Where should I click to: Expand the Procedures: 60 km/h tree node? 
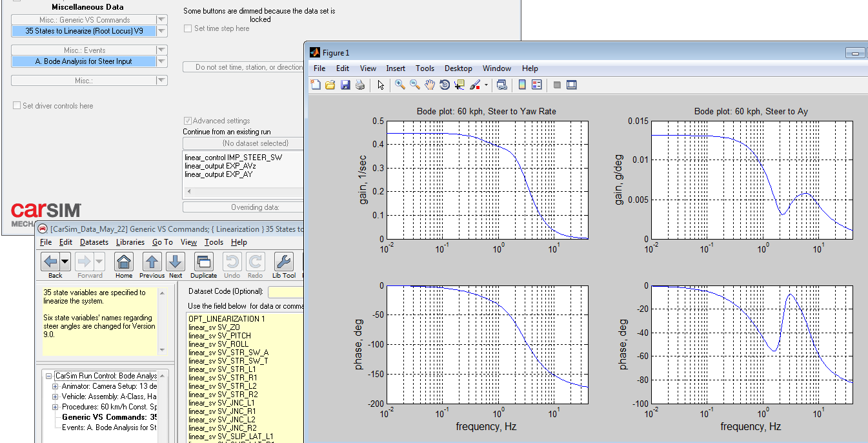tap(56, 407)
